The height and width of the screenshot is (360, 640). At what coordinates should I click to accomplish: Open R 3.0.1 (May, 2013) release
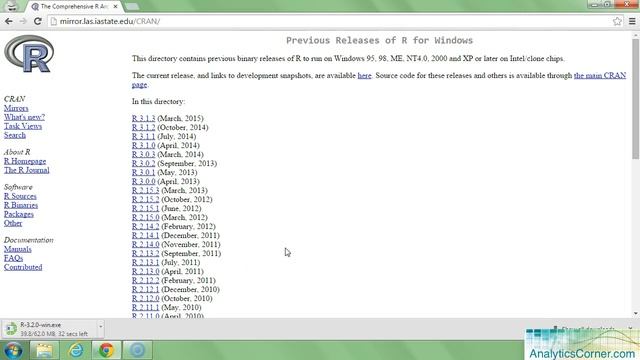[x=143, y=172]
